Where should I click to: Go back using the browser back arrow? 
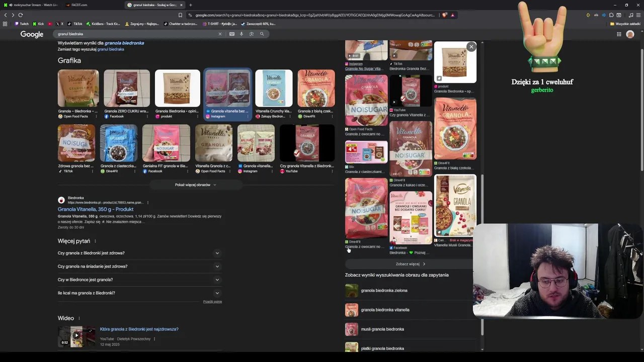coord(6,15)
